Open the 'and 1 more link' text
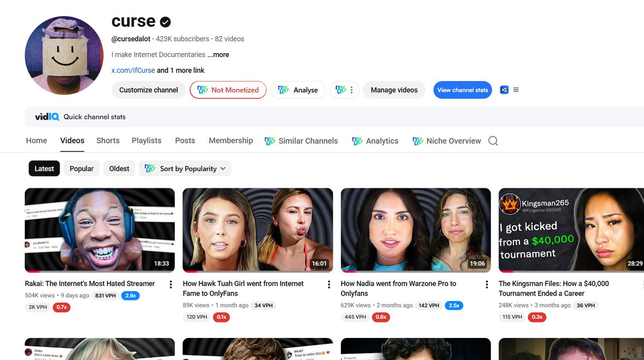Screen dimensions: 644x360 180,70
